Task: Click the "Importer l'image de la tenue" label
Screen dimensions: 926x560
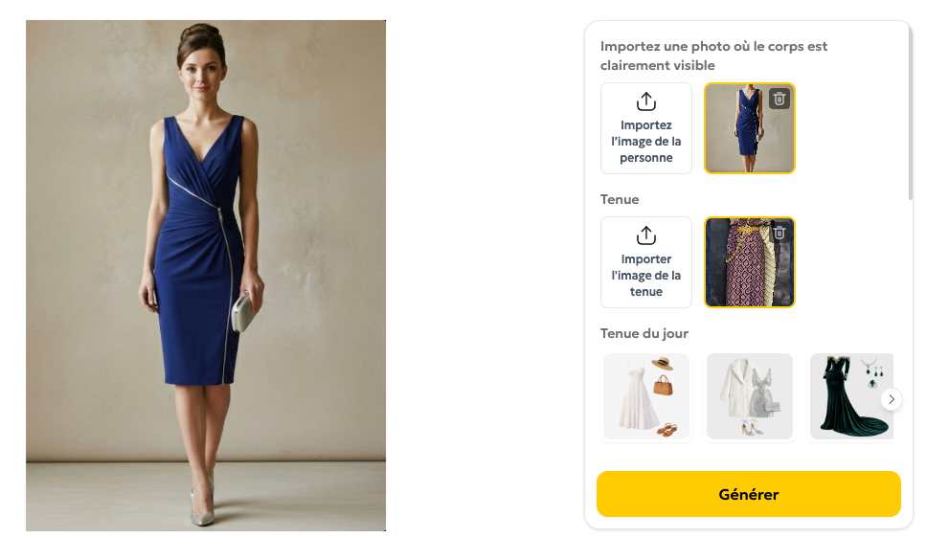Action: tap(646, 276)
